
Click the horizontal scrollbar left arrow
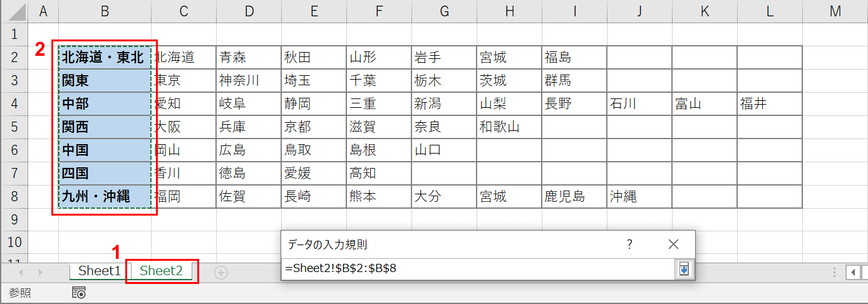click(x=854, y=272)
